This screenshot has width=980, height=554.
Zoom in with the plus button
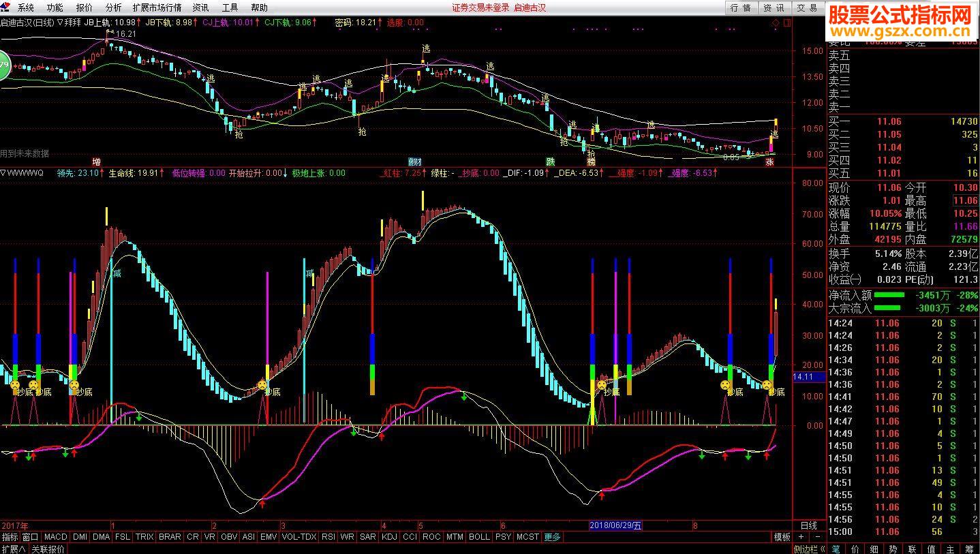(x=801, y=537)
